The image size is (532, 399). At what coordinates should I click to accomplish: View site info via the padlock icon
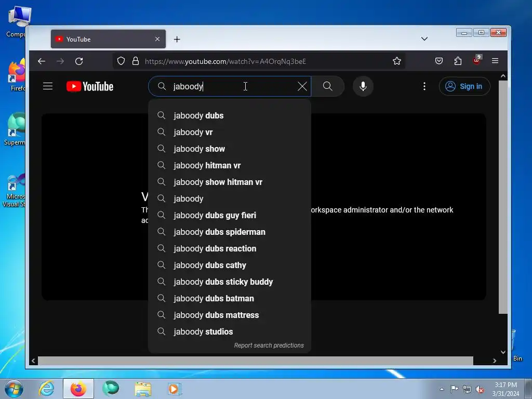click(x=136, y=61)
